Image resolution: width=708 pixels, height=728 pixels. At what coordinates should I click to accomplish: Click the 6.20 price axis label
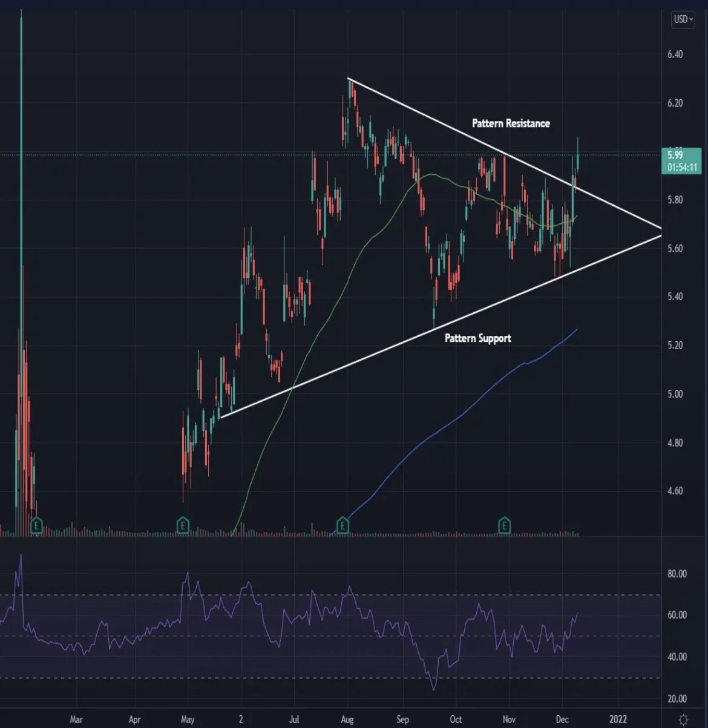point(675,103)
